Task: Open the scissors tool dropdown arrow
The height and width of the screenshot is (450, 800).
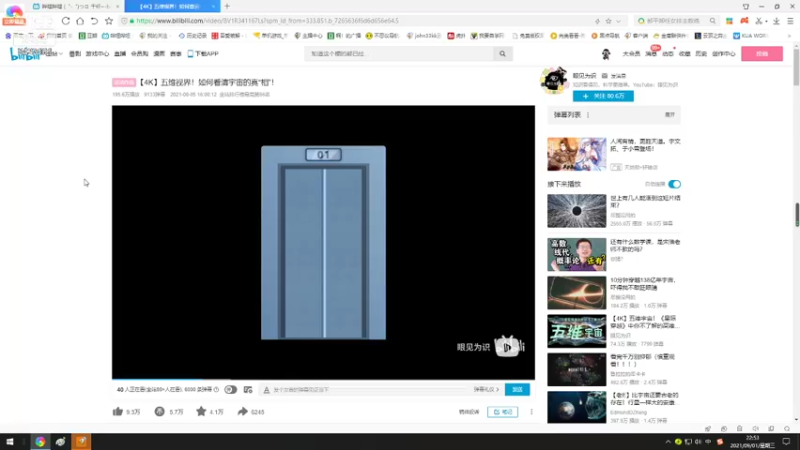Action: 766,21
